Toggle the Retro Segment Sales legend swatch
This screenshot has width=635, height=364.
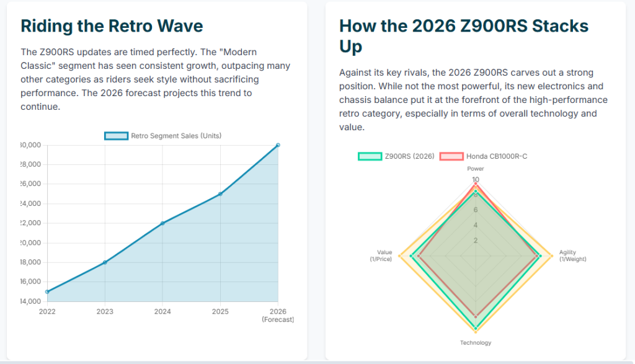(x=116, y=136)
